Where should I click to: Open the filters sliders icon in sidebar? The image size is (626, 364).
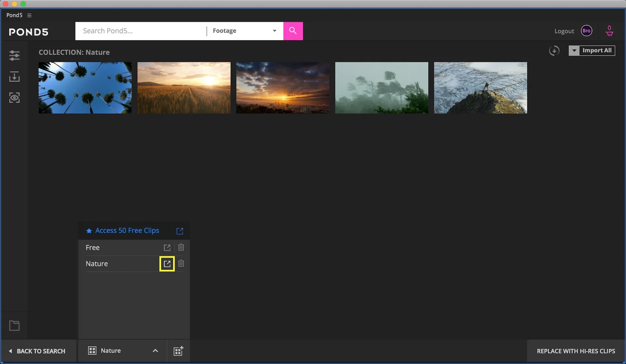coord(14,55)
